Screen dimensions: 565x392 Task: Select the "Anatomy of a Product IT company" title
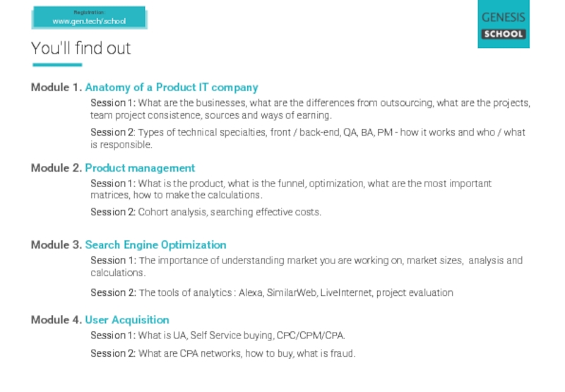point(172,88)
